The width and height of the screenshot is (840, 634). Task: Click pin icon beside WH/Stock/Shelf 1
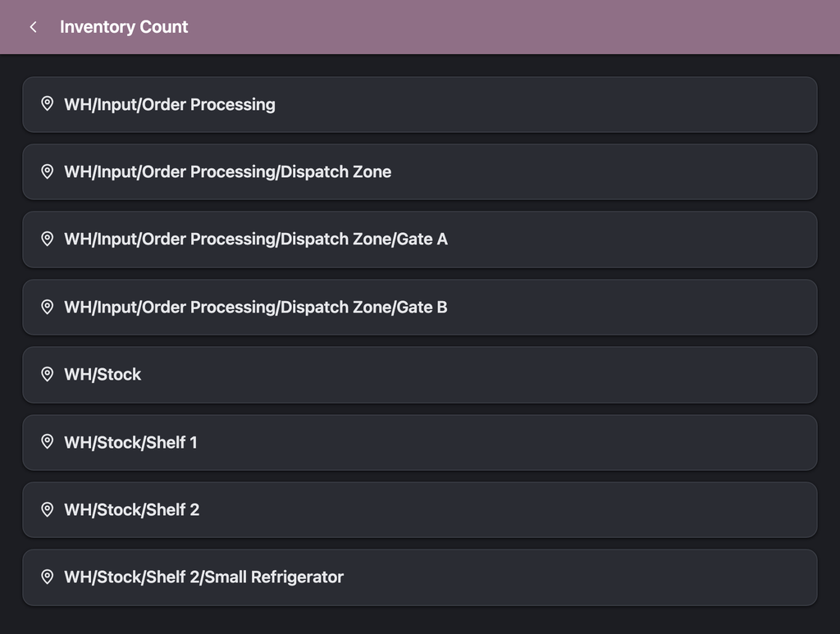coord(47,442)
